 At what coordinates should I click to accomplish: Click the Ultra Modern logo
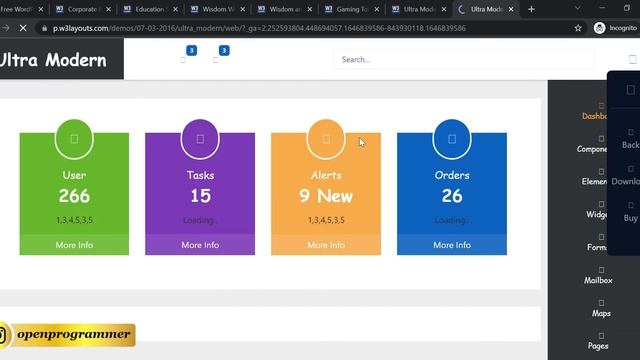coord(53,60)
